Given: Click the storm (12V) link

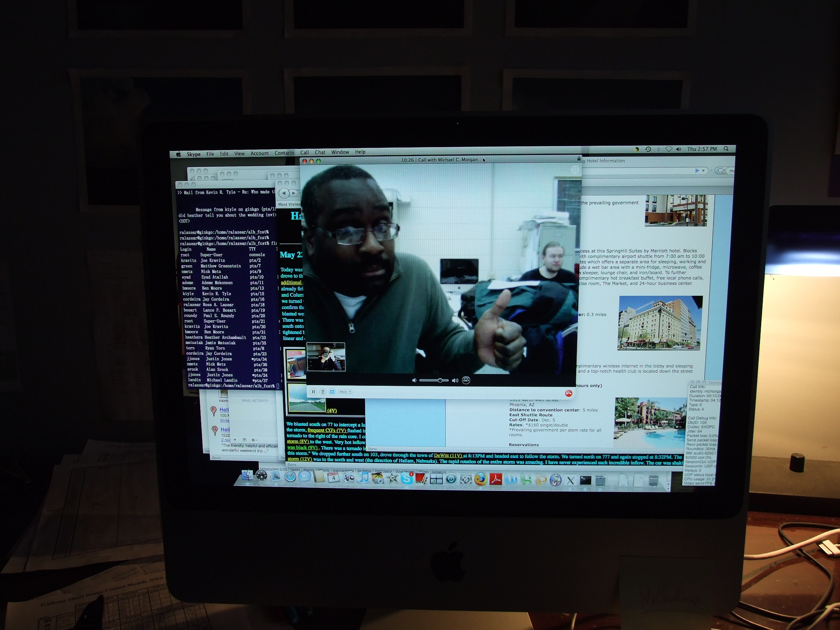Looking at the screenshot, I should point(300,459).
